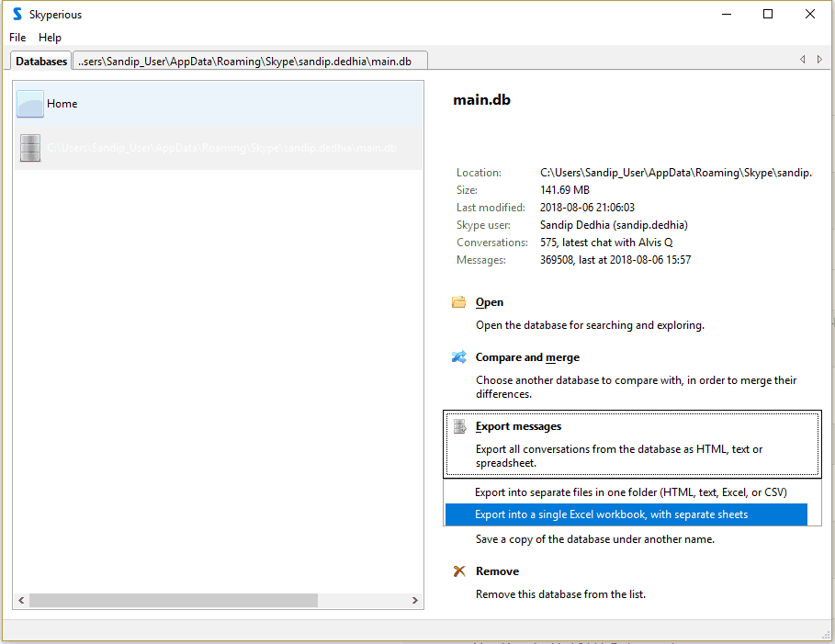
Task: Click the right arrow of horizontal scrollbar
Action: coord(415,600)
